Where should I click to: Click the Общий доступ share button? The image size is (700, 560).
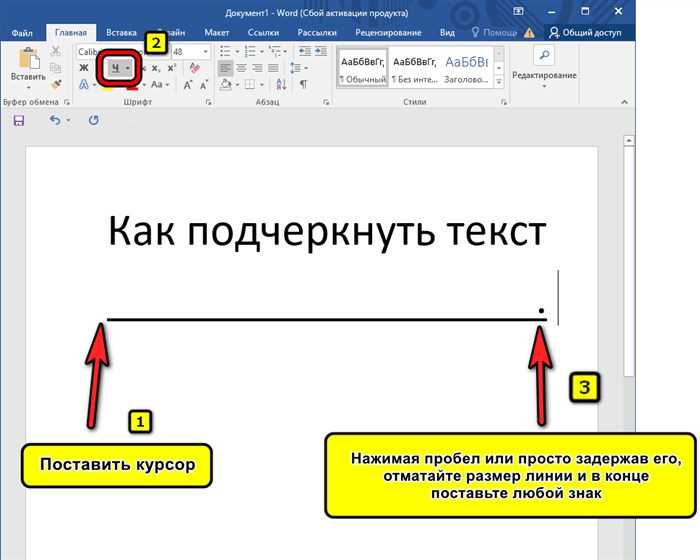point(585,33)
